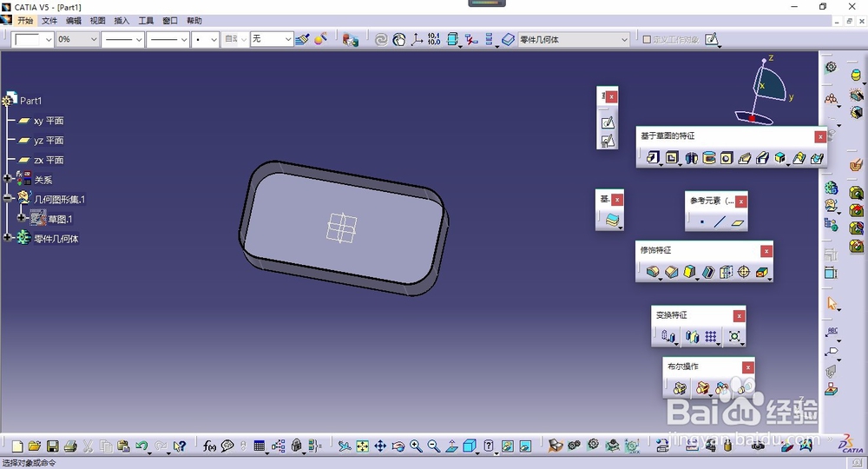Select the Rectangular Pattern icon
This screenshot has height=469, width=868.
tap(712, 336)
